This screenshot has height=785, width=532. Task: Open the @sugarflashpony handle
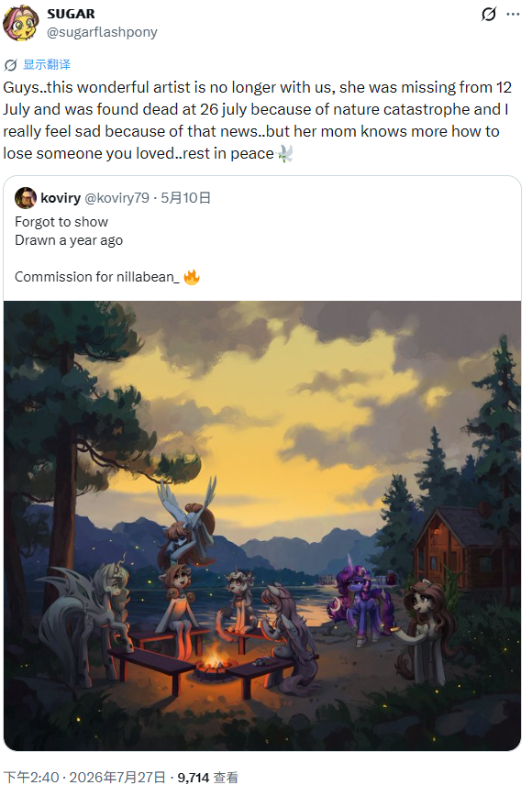102,32
